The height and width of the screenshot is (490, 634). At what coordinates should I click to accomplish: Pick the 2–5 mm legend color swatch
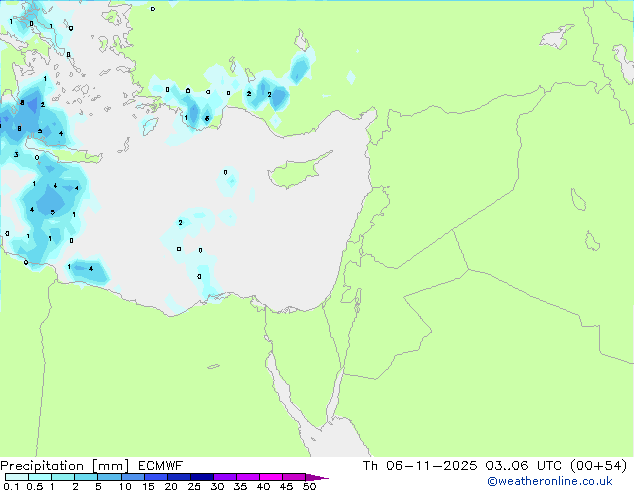coord(86,477)
